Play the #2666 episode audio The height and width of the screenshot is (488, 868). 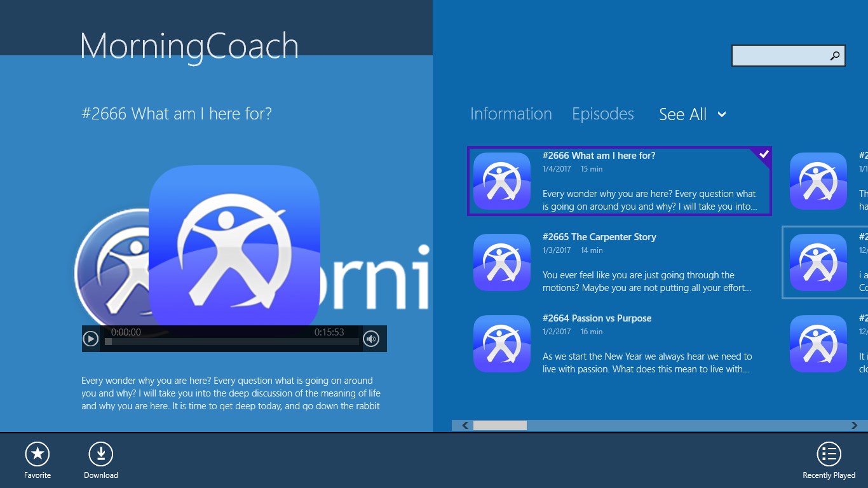(91, 339)
